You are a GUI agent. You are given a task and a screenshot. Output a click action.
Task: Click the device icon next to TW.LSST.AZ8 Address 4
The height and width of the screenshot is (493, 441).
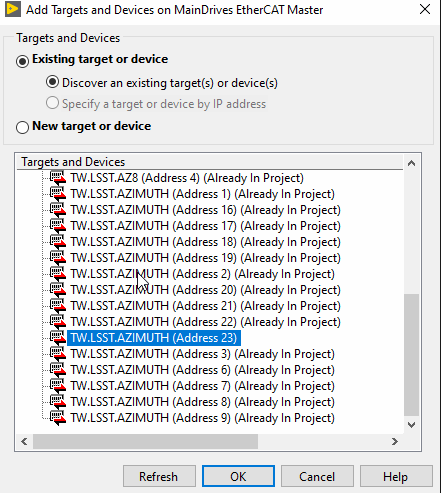coord(58,178)
